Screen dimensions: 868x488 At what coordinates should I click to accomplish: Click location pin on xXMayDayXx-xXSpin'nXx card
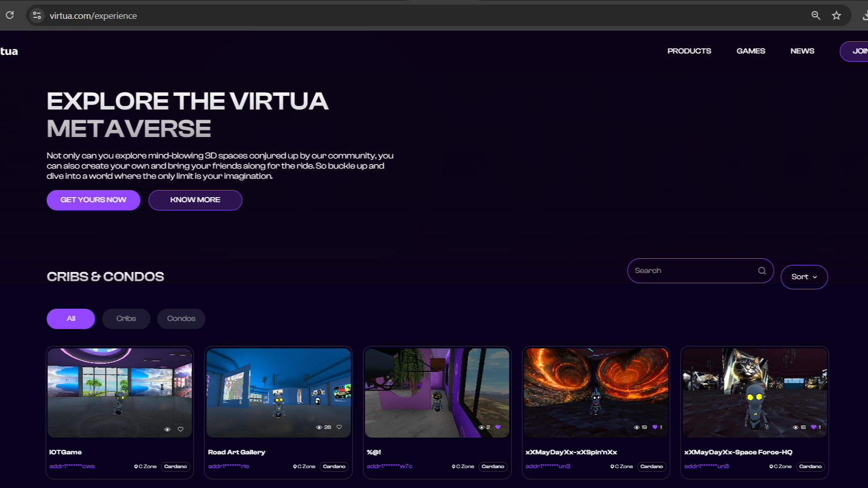tap(612, 467)
